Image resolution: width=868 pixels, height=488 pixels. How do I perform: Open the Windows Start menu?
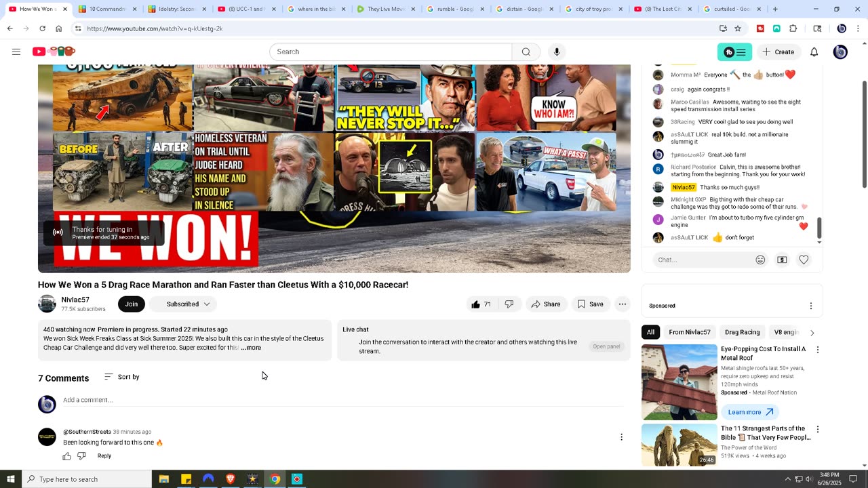10,479
